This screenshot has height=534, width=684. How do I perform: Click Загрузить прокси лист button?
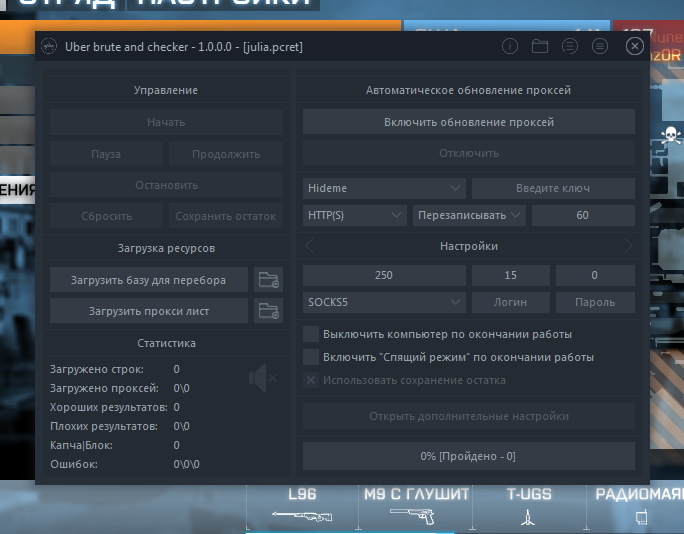pos(149,311)
